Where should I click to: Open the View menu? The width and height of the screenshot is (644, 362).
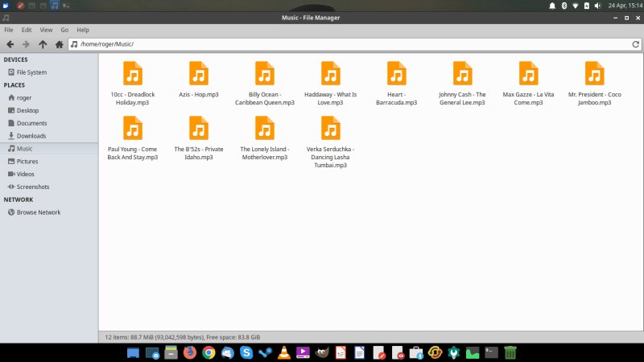pyautogui.click(x=46, y=30)
